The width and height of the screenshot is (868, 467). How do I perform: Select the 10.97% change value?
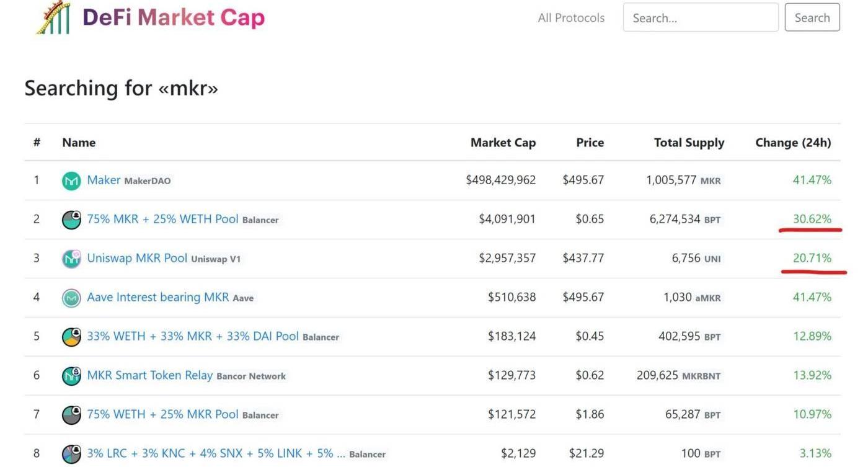click(x=812, y=414)
